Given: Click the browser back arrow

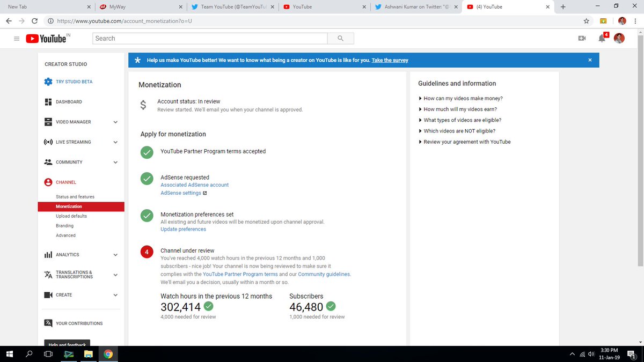Looking at the screenshot, I should tap(9, 21).
